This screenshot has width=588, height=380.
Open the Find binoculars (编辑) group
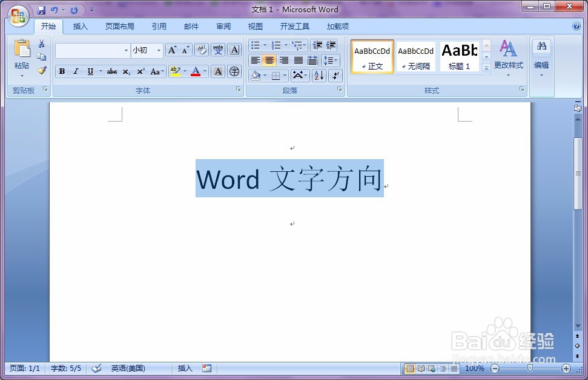pos(541,58)
